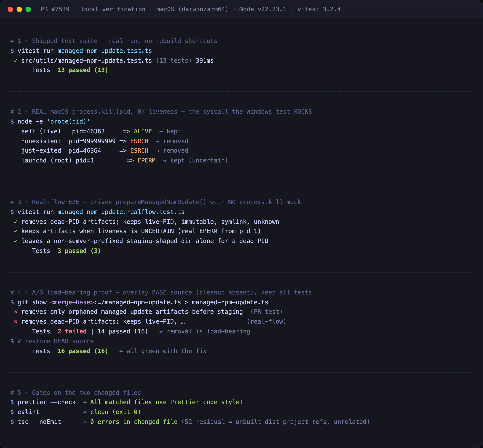This screenshot has height=448, width=483.
Task: Click the '13 passed (13)' result
Action: (x=83, y=70)
